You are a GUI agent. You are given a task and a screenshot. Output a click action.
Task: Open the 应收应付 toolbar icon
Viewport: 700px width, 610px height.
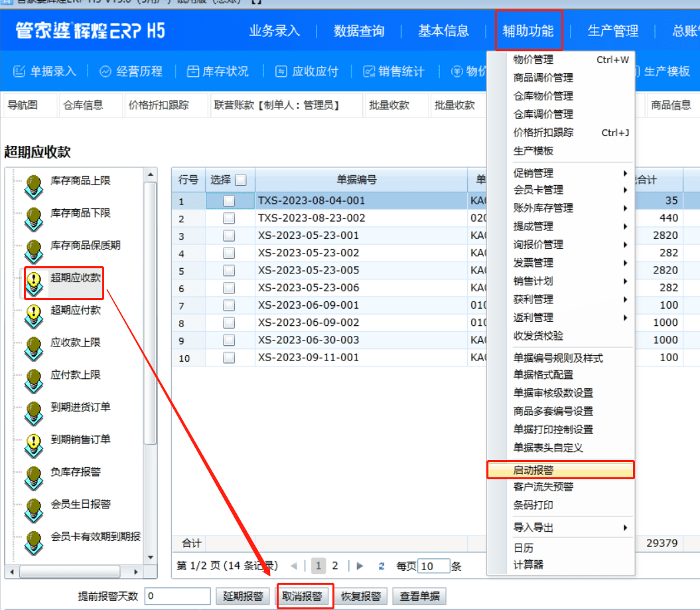[281, 72]
